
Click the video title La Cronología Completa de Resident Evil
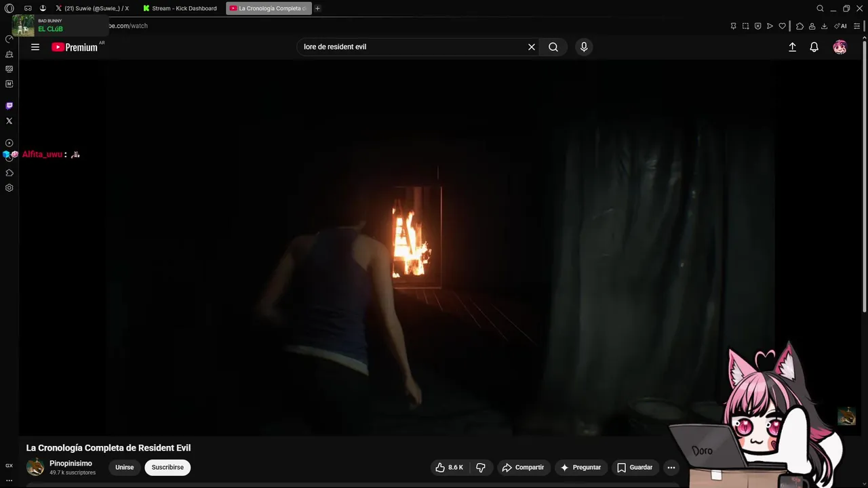tap(108, 448)
